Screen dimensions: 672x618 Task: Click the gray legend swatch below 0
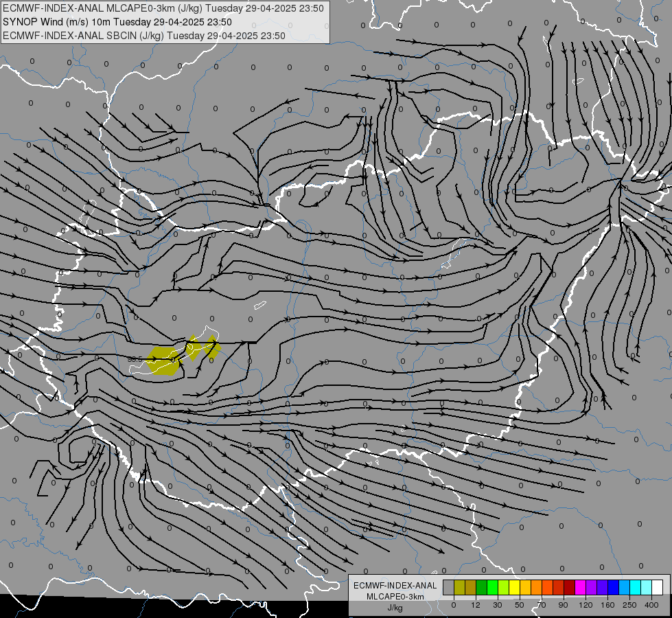(x=449, y=587)
